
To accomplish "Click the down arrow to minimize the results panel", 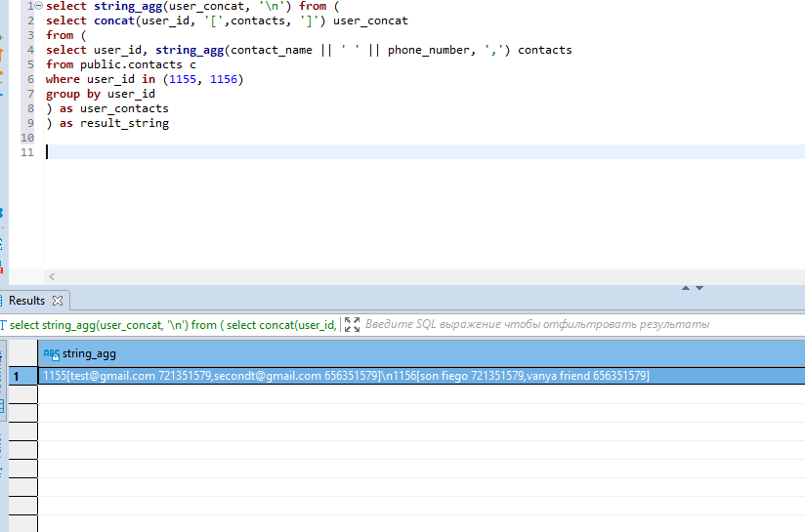I will [x=699, y=288].
